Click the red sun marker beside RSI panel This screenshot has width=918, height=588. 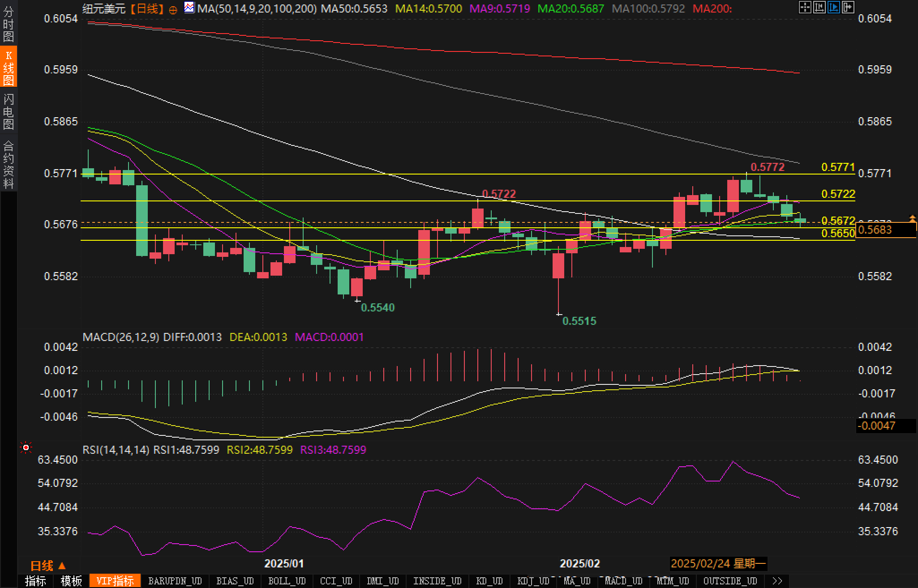(26, 447)
